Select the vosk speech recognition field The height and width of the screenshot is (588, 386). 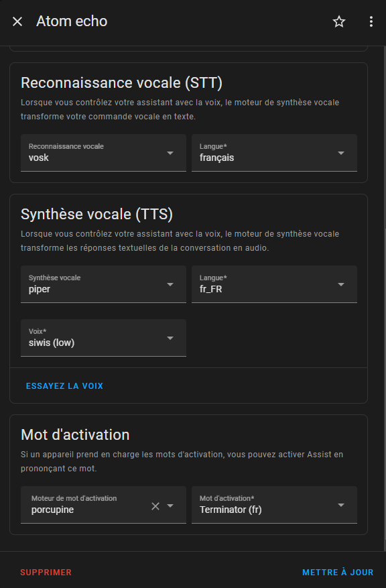coord(103,153)
